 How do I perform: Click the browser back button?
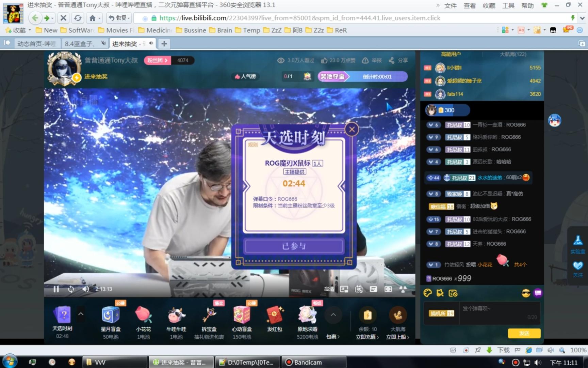click(x=35, y=18)
